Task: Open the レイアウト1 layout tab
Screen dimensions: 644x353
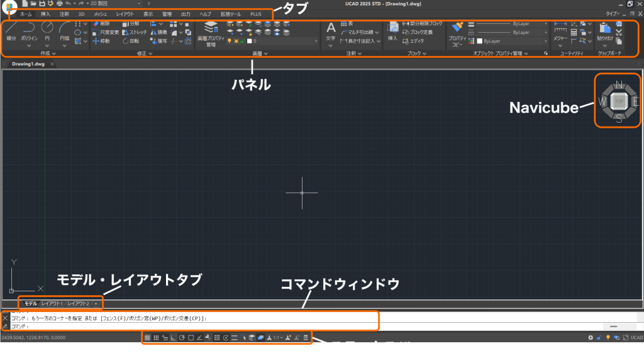Action: (x=52, y=303)
